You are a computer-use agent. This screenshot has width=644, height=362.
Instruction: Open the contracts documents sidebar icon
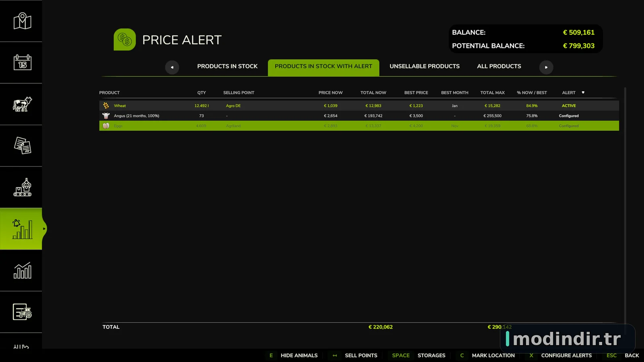pyautogui.click(x=22, y=146)
